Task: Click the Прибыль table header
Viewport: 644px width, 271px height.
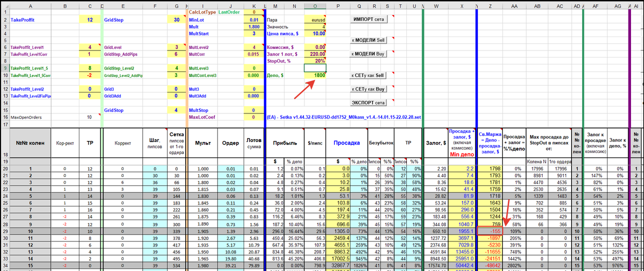Action: (284, 142)
